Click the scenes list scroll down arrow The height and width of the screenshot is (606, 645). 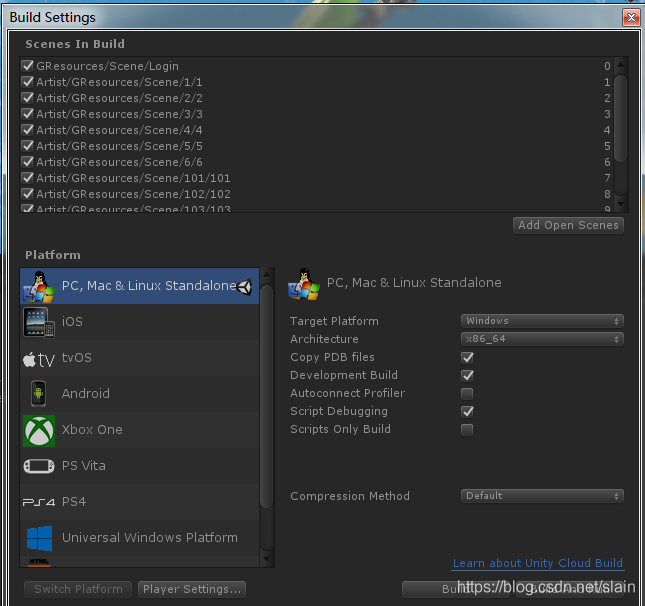620,204
